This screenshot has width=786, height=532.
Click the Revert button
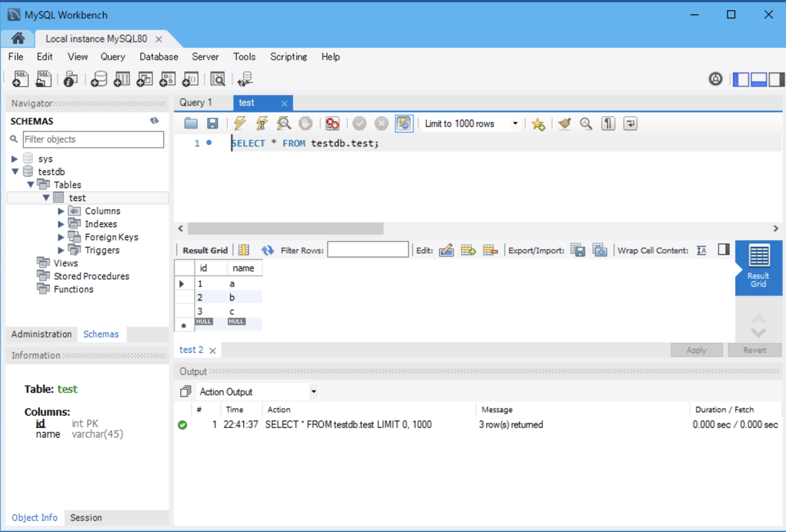755,350
